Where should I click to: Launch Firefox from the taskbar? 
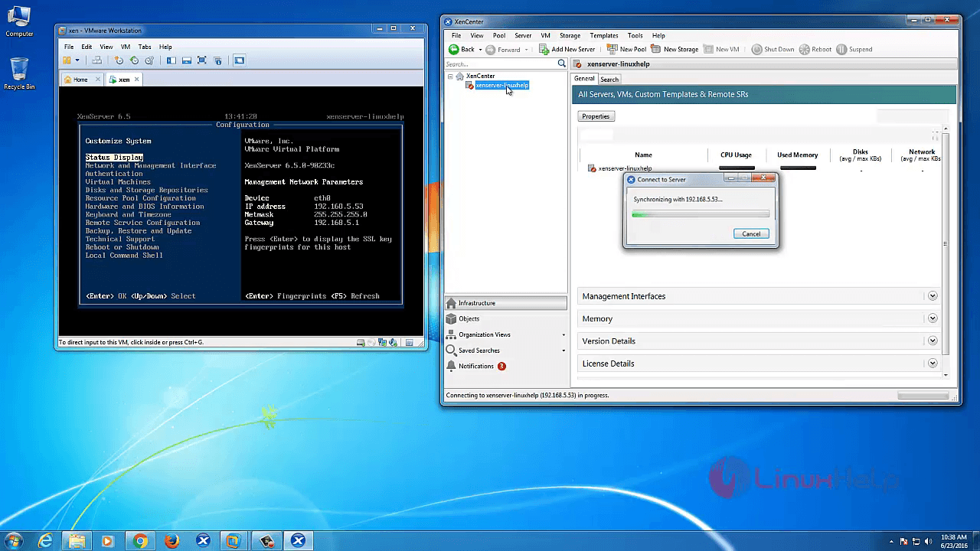(x=171, y=541)
